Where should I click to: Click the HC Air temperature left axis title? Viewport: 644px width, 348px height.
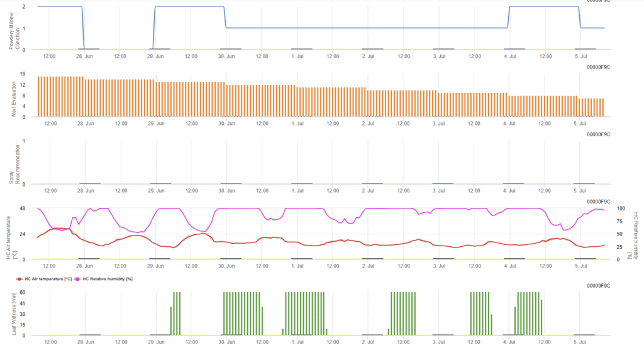click(11, 234)
